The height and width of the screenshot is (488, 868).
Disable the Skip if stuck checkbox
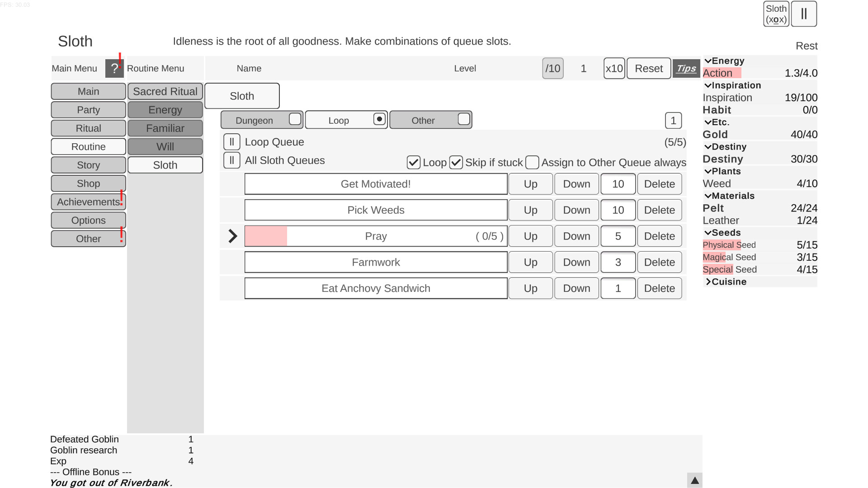pyautogui.click(x=456, y=162)
